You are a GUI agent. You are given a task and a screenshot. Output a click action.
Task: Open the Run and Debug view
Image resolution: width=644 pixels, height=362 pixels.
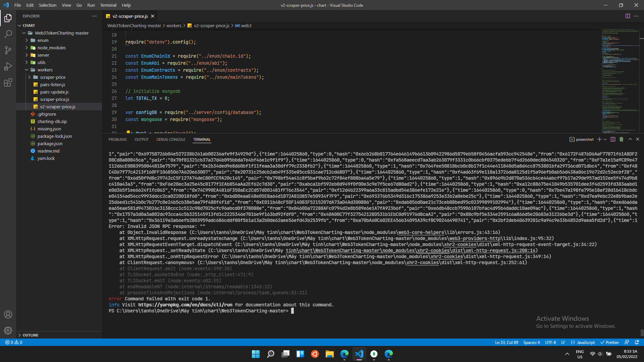click(8, 66)
